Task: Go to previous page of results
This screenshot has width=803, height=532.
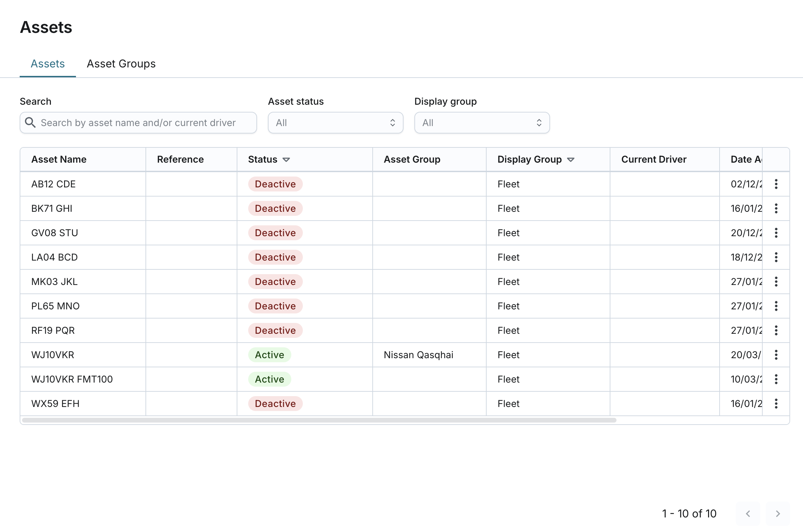Action: [x=748, y=514]
